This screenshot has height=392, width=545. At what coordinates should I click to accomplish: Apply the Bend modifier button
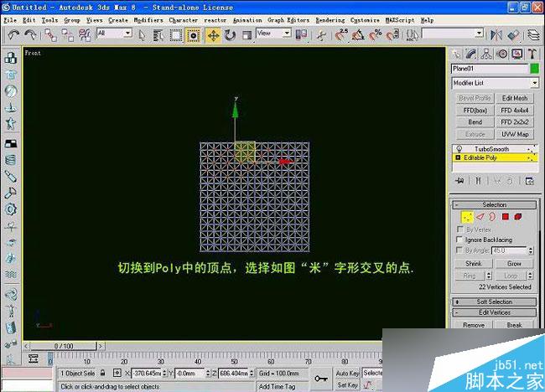click(475, 122)
